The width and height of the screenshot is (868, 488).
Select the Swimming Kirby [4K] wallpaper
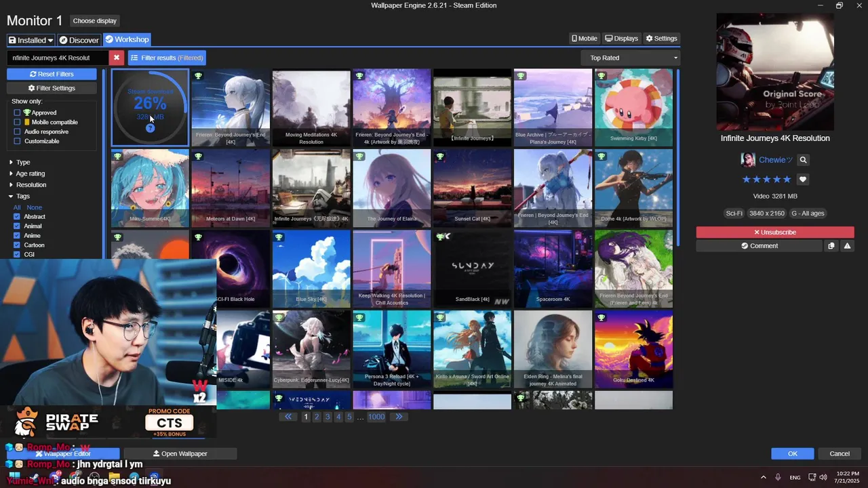[x=633, y=108]
